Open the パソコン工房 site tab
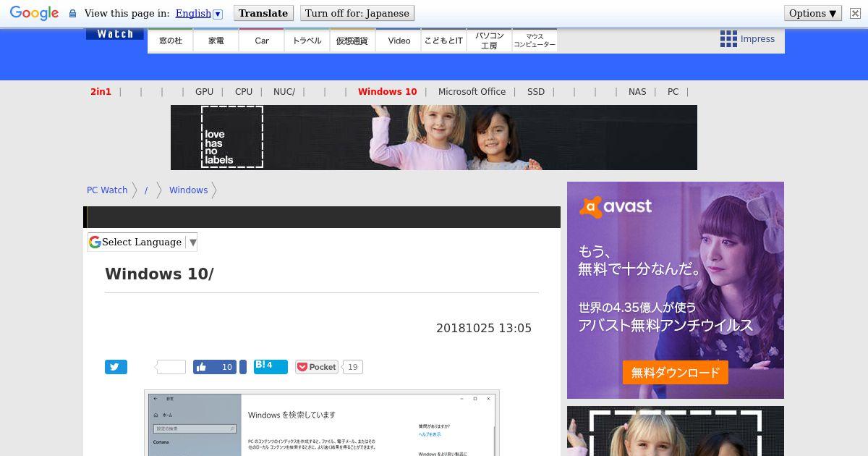The width and height of the screenshot is (868, 456). 489,41
